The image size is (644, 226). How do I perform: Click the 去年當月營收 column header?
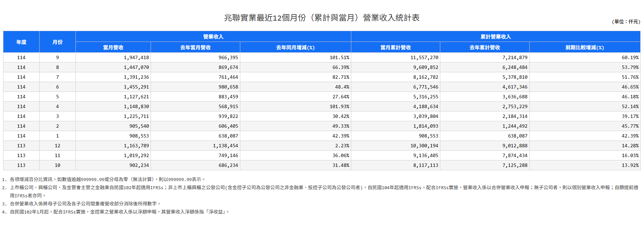pos(195,47)
